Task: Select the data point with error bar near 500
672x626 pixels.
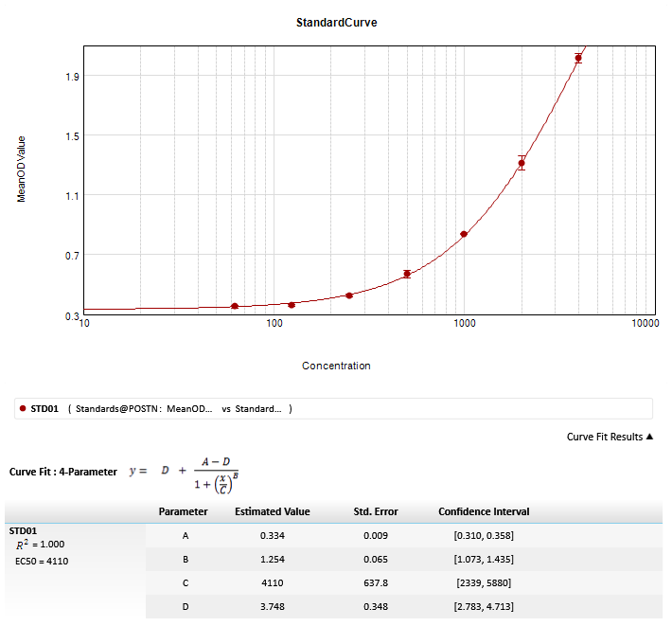Action: point(407,274)
